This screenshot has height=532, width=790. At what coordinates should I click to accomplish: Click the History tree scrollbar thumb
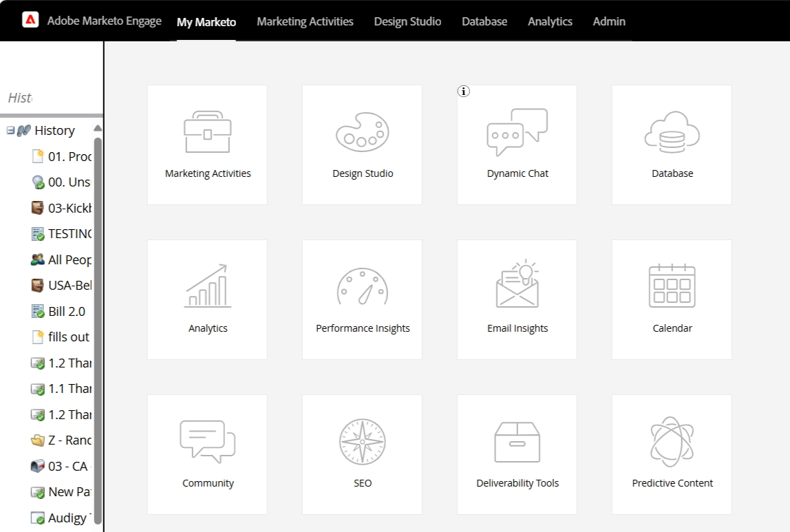(98, 331)
